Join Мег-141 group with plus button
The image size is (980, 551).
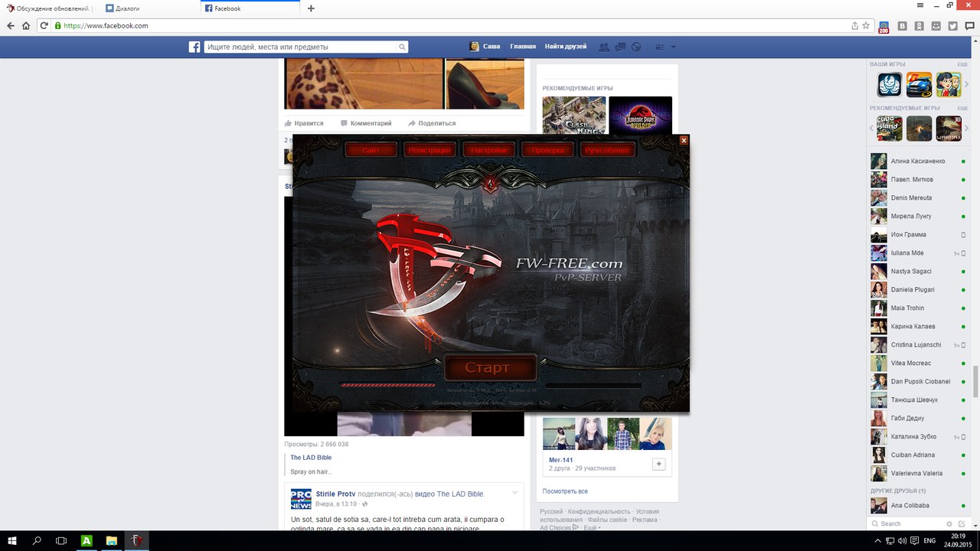pos(658,464)
